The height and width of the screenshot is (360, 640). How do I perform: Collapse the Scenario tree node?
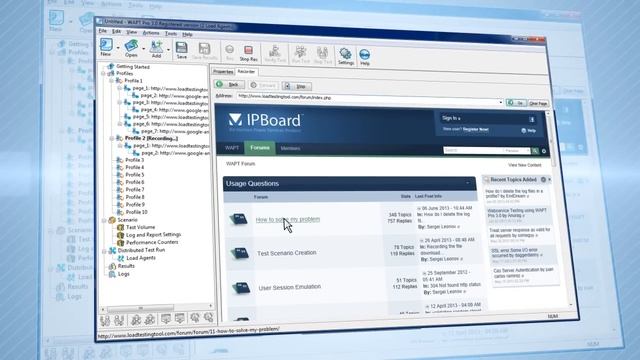tap(104, 220)
